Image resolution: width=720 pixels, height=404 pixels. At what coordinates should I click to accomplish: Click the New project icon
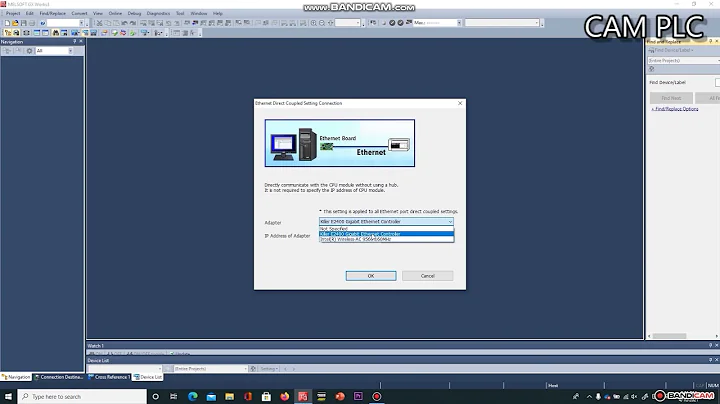(7, 23)
